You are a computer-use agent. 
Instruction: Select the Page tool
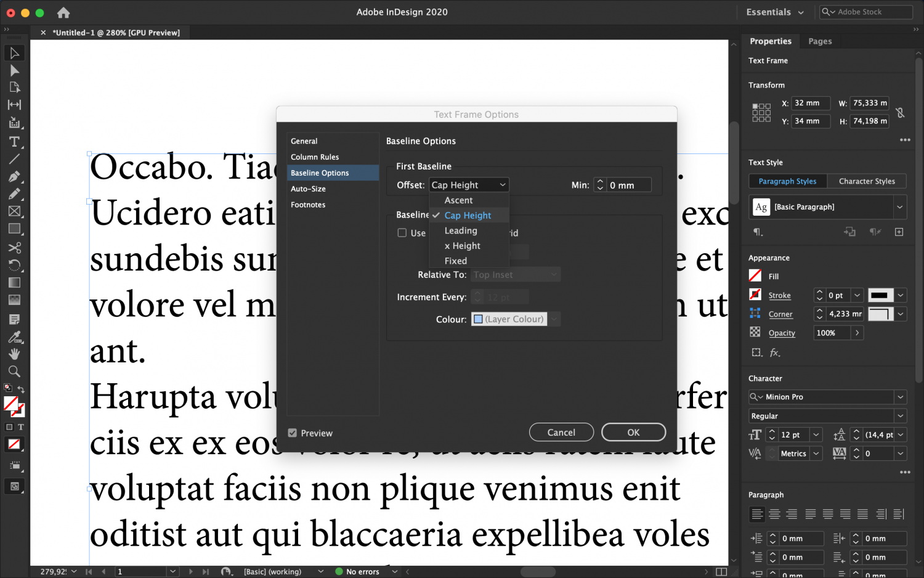pos(14,88)
